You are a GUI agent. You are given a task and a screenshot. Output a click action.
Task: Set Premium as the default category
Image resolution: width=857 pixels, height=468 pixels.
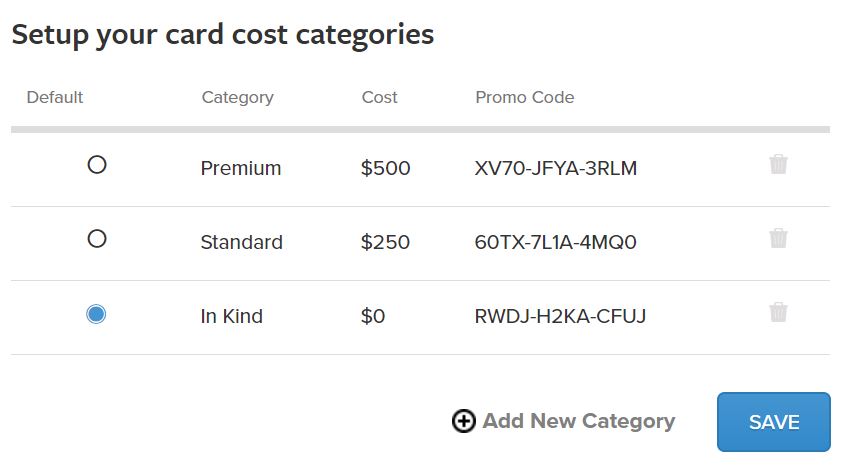click(x=97, y=165)
